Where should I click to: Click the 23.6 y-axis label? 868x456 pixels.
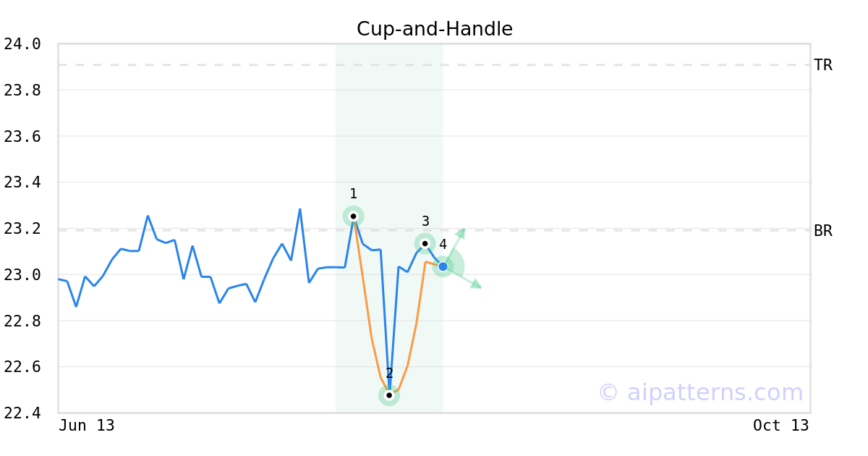click(x=22, y=137)
